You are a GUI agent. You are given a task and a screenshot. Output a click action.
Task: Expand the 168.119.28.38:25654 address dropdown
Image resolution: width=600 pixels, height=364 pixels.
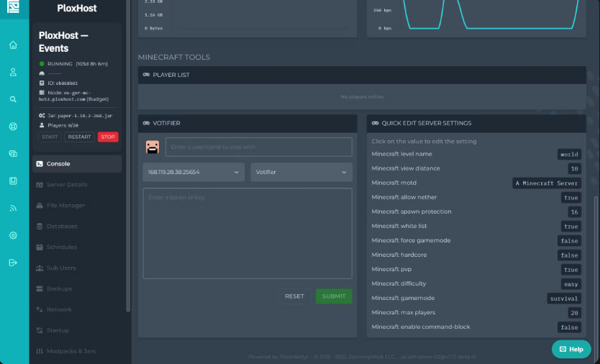click(x=194, y=172)
